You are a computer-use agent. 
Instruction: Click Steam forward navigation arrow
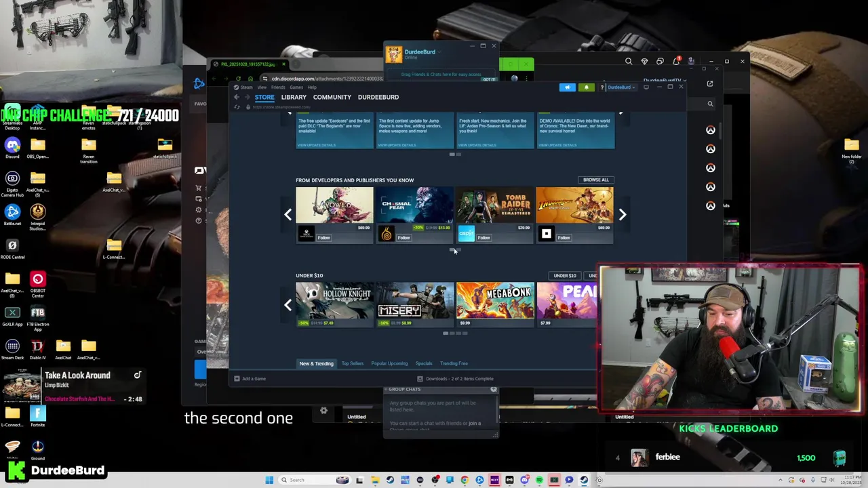click(246, 97)
